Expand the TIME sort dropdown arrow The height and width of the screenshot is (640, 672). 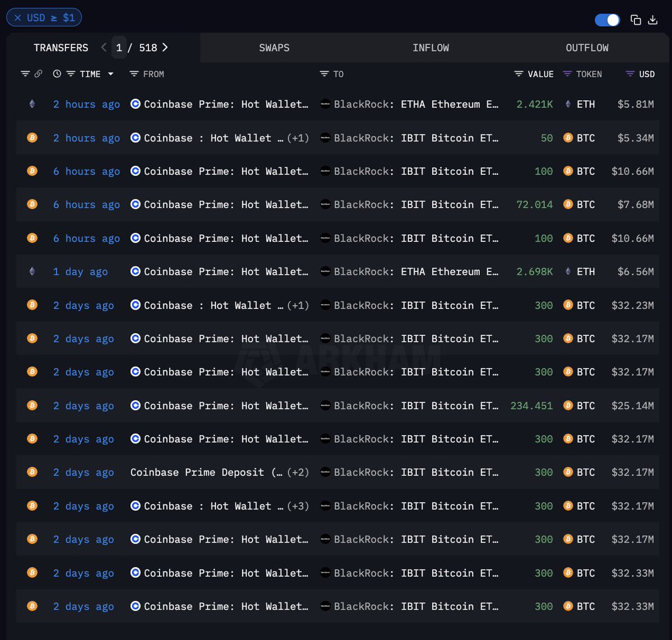(x=110, y=74)
